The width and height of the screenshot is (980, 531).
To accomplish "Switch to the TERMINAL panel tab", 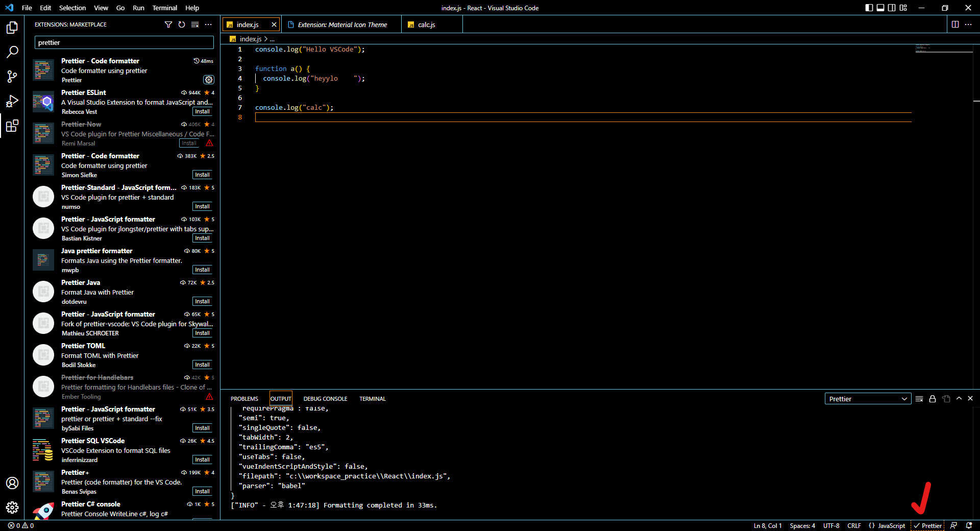I will click(x=373, y=399).
